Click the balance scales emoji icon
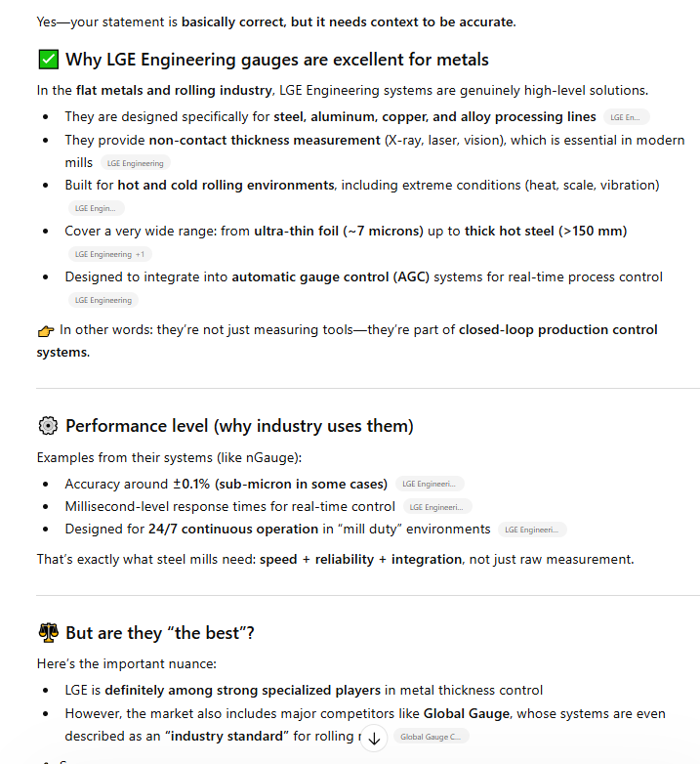Screen dimensions: 700x764 (48, 633)
